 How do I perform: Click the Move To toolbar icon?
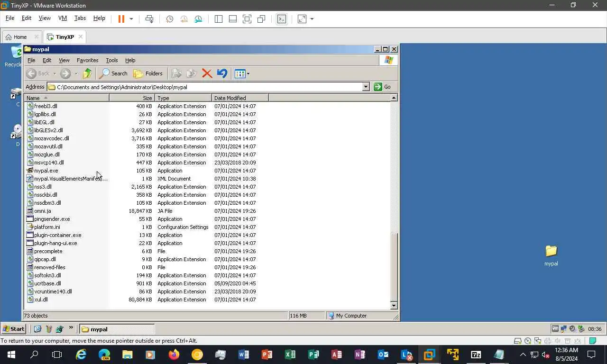click(177, 73)
